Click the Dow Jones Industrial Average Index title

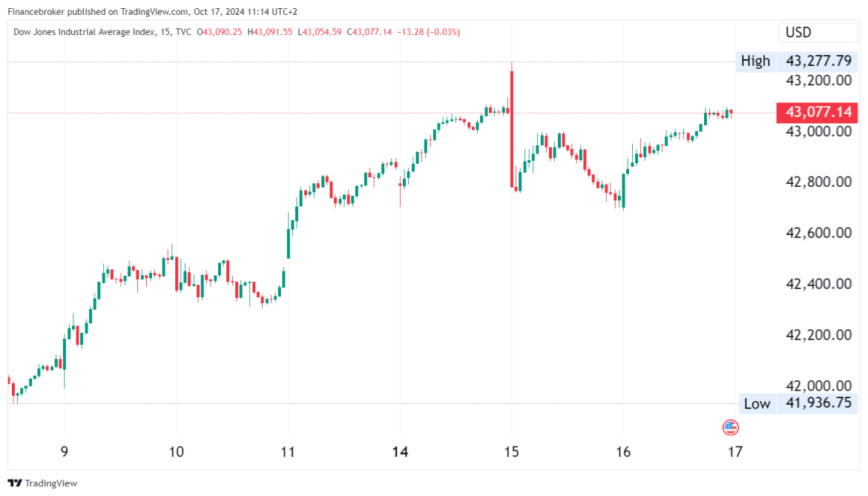[x=82, y=32]
